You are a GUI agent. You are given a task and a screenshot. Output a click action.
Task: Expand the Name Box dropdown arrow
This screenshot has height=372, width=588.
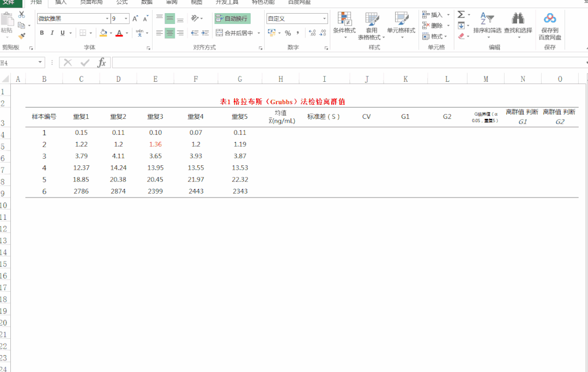pos(40,63)
